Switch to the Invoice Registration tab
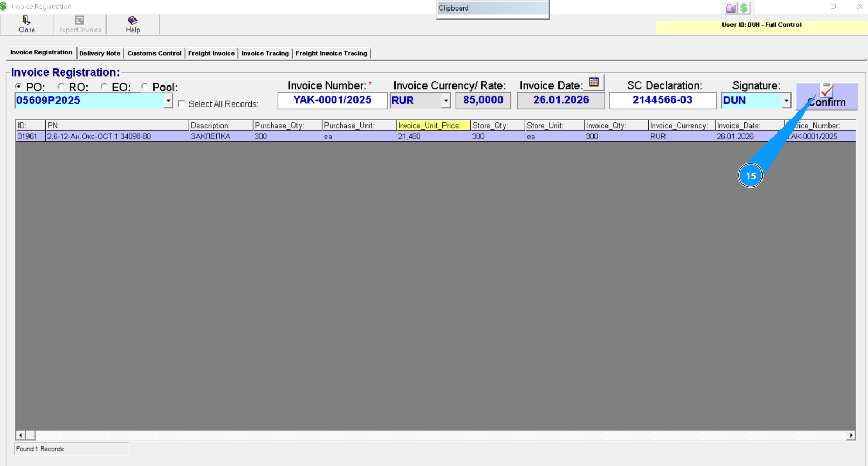Image resolution: width=868 pixels, height=466 pixels. 41,52
